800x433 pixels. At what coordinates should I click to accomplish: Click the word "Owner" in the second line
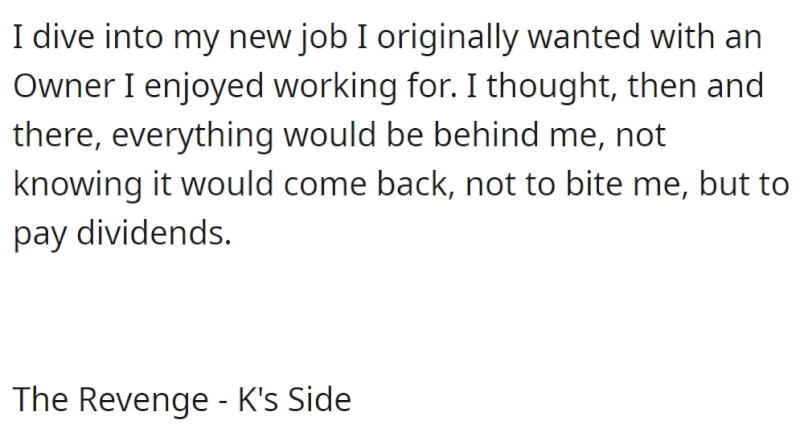[64, 86]
